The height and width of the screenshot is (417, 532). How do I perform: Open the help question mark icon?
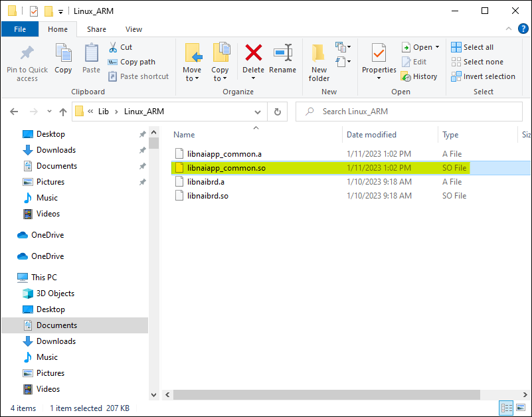pyautogui.click(x=523, y=29)
